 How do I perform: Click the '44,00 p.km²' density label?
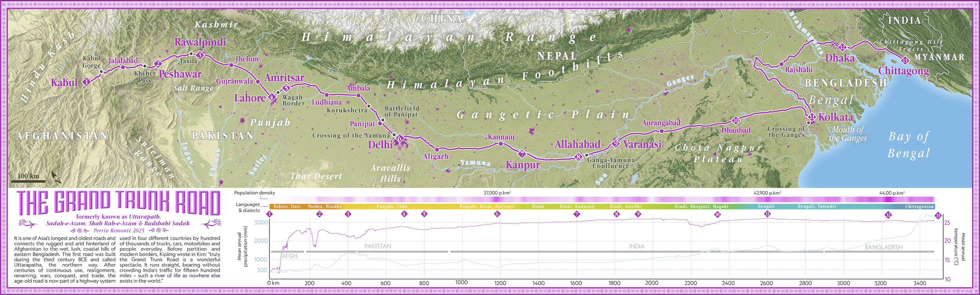click(x=892, y=193)
